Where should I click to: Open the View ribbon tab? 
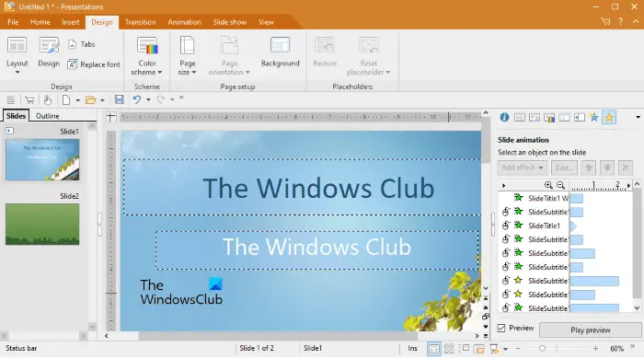click(266, 22)
